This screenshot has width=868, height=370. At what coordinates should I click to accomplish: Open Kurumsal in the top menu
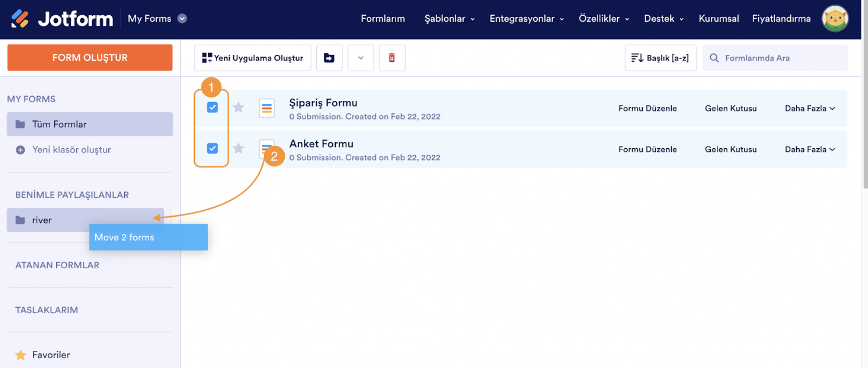pyautogui.click(x=719, y=19)
